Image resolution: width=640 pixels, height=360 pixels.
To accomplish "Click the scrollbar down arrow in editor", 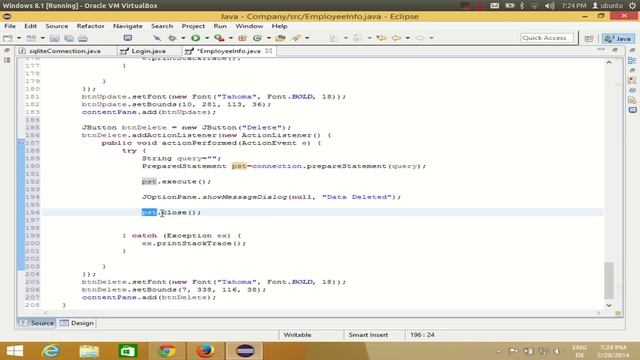I will pyautogui.click(x=609, y=305).
